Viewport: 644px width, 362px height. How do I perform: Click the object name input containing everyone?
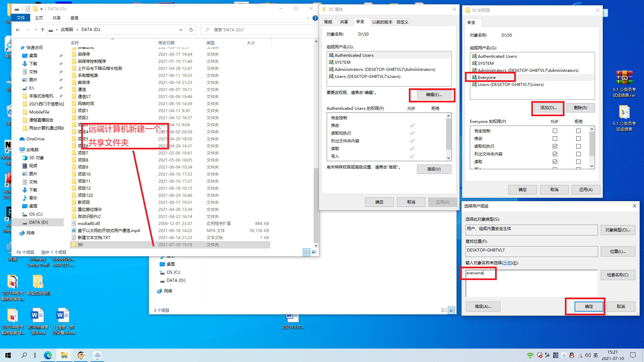(532, 283)
